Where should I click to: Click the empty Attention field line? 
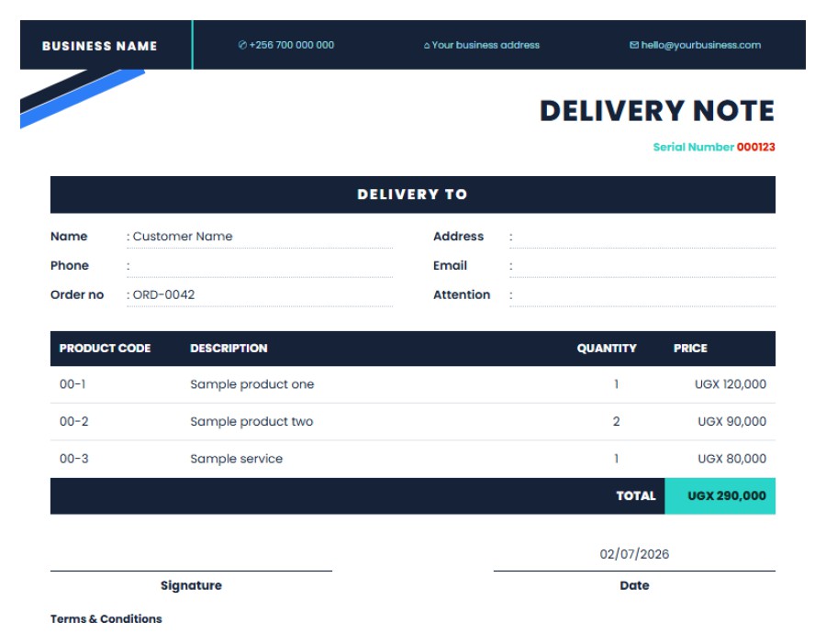click(642, 295)
